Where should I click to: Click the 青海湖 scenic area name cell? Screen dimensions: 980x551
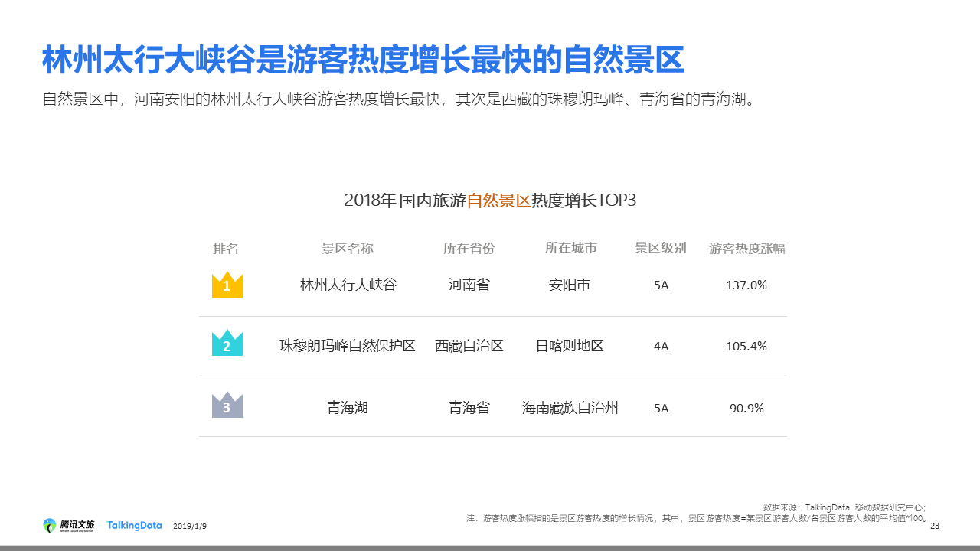[x=348, y=408]
